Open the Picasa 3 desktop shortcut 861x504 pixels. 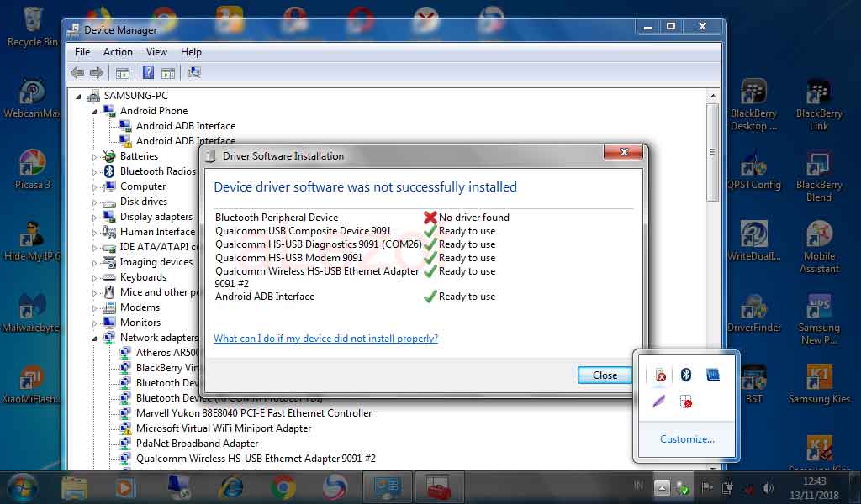point(33,170)
